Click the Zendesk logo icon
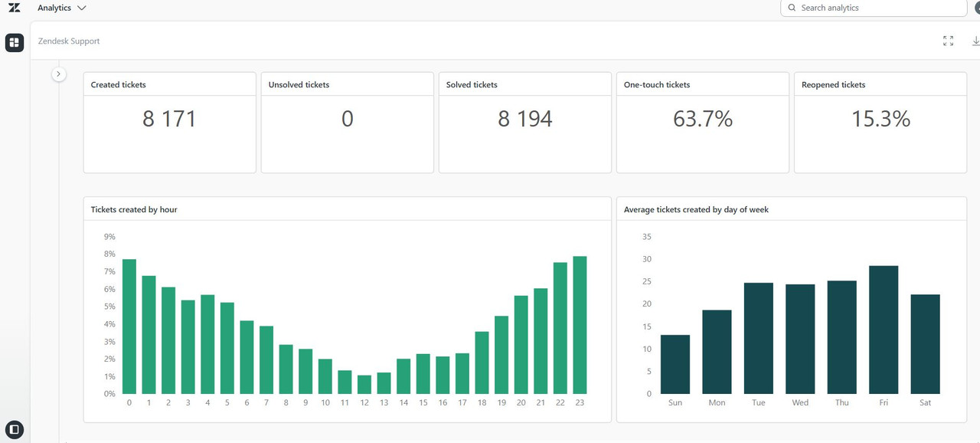The image size is (980, 443). click(x=15, y=8)
